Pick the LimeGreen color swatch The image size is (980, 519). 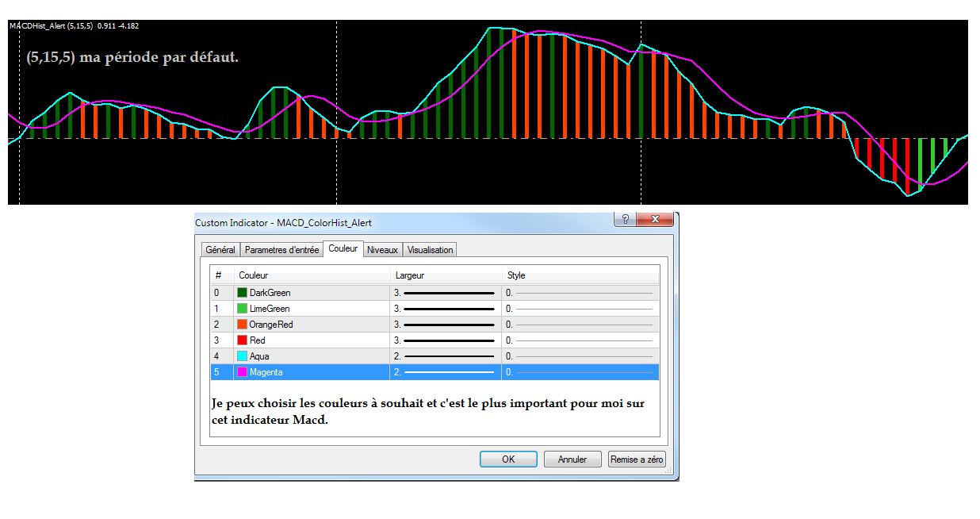click(243, 309)
